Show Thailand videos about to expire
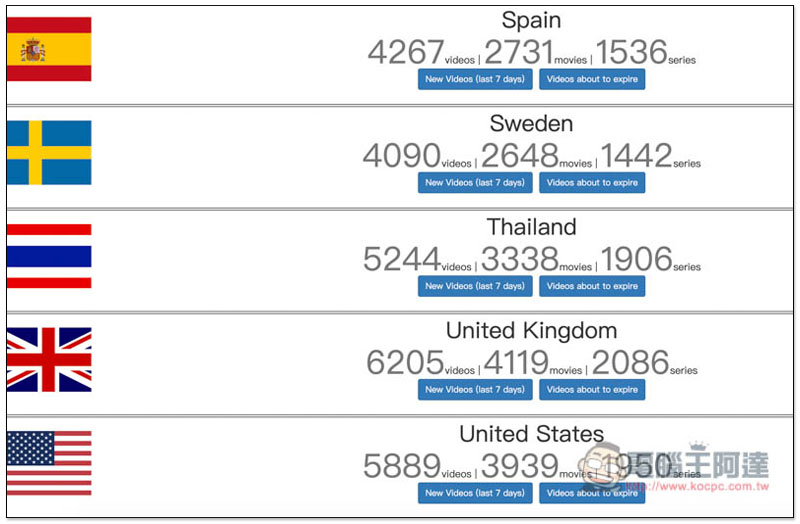 pyautogui.click(x=592, y=286)
